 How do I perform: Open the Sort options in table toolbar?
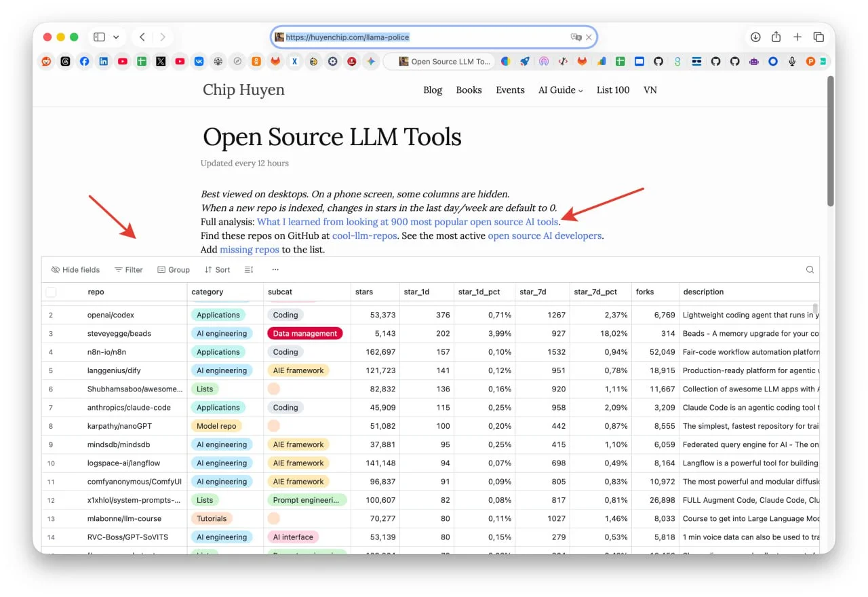[217, 270]
